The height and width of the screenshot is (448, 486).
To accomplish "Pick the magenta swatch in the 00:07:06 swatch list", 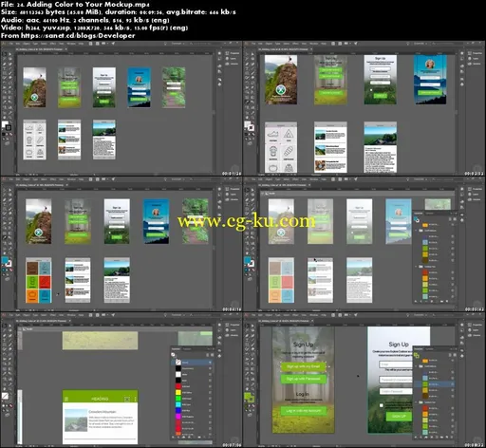I will (178, 417).
